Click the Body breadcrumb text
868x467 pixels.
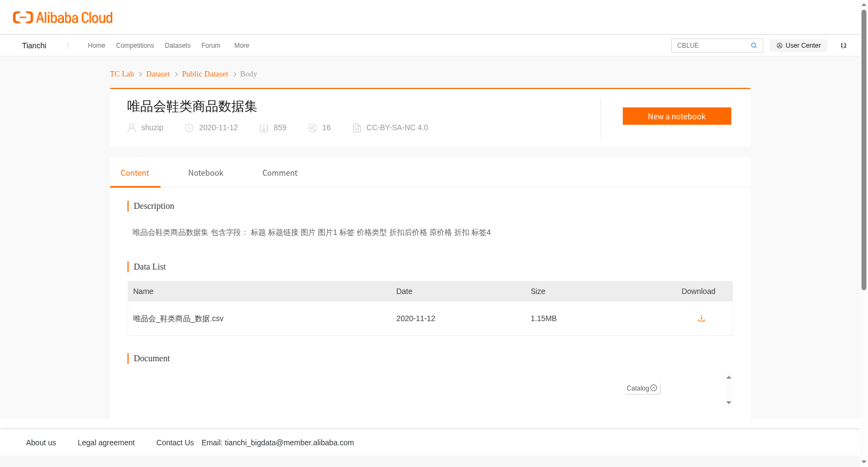click(248, 74)
